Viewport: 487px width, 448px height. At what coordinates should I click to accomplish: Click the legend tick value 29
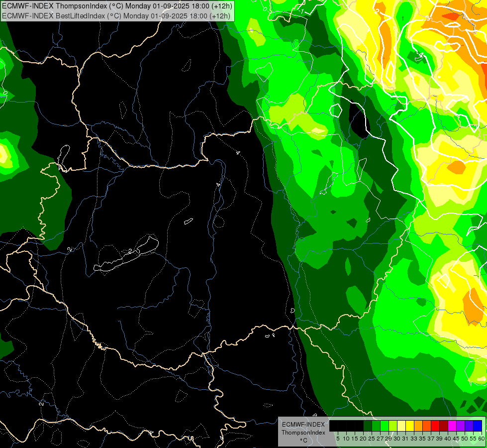tap(389, 439)
